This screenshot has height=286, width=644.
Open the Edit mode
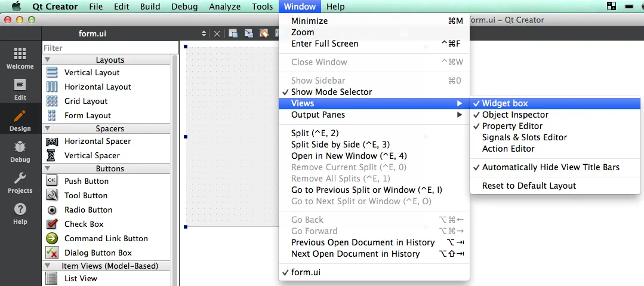pos(20,89)
